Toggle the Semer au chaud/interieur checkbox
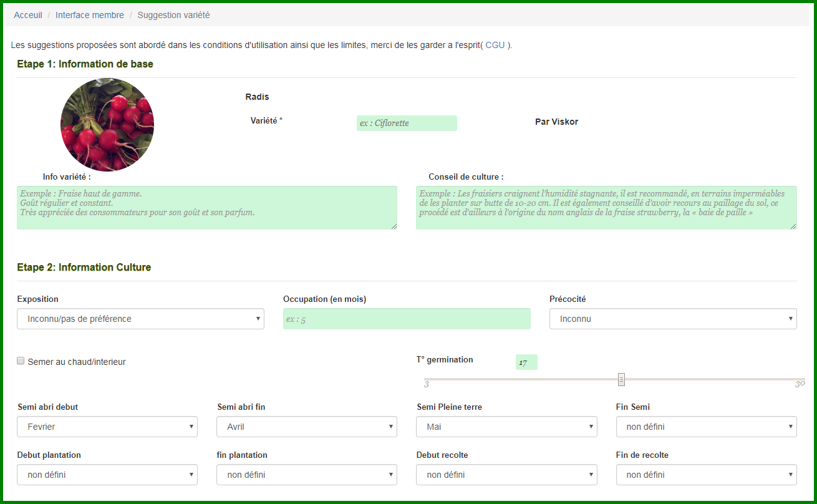817x504 pixels. tap(21, 361)
